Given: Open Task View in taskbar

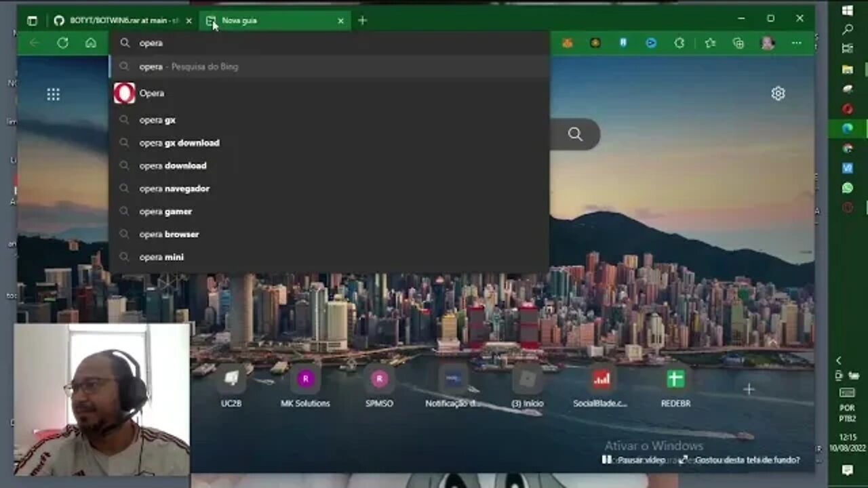Looking at the screenshot, I should tap(848, 49).
